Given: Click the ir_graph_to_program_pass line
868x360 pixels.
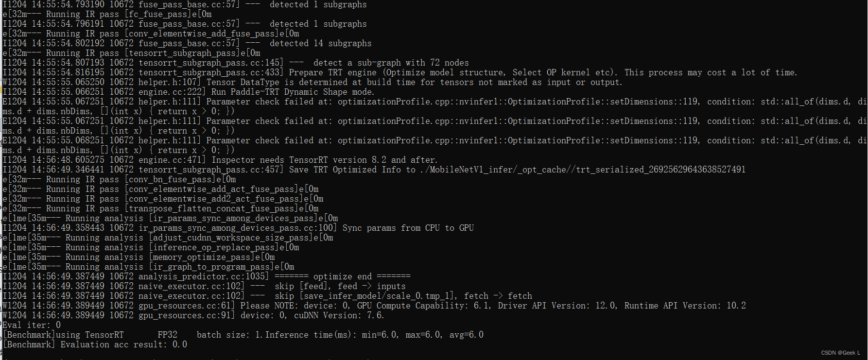Looking at the screenshot, I should point(148,267).
